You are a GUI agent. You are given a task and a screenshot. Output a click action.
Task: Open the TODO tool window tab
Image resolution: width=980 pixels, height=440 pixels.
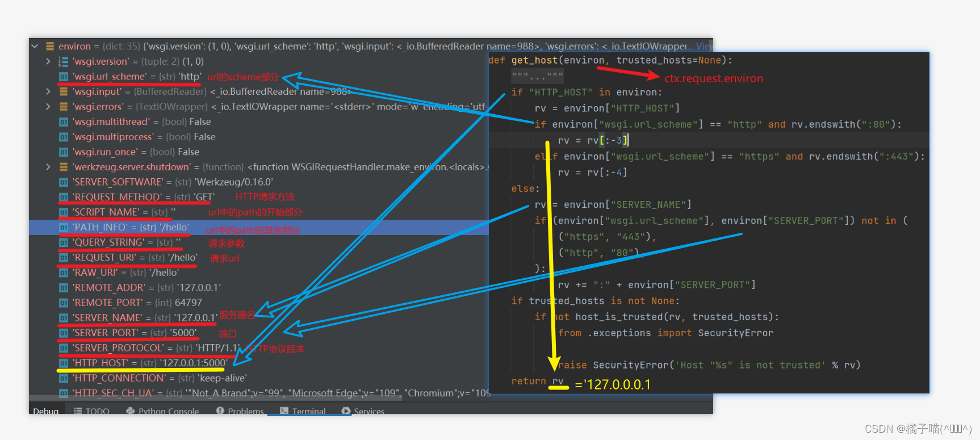(x=91, y=410)
